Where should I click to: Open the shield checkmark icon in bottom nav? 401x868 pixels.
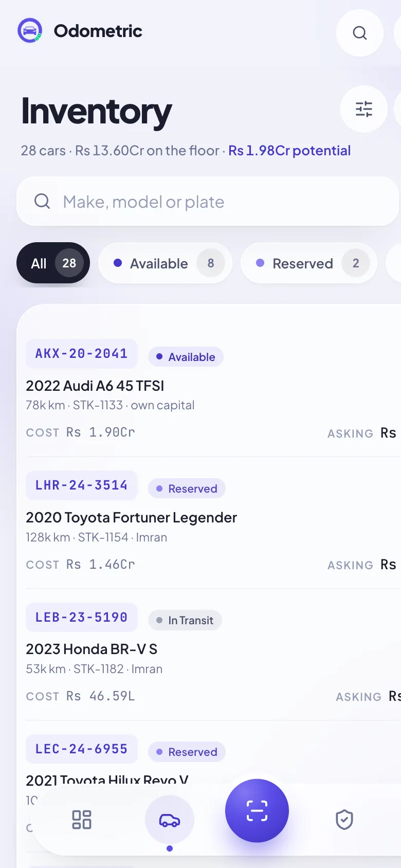click(x=344, y=820)
